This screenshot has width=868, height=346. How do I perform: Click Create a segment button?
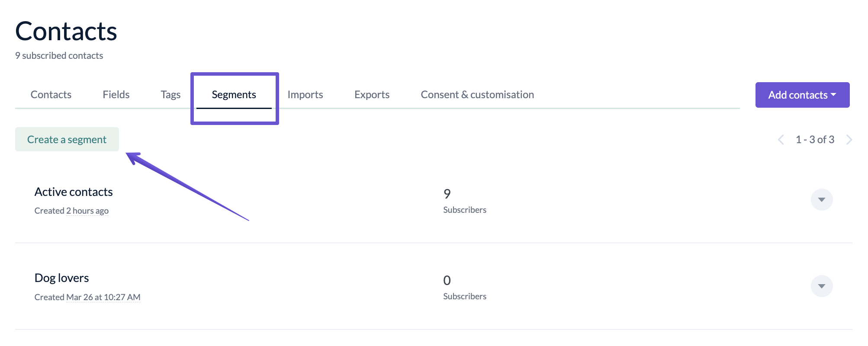pyautogui.click(x=67, y=139)
